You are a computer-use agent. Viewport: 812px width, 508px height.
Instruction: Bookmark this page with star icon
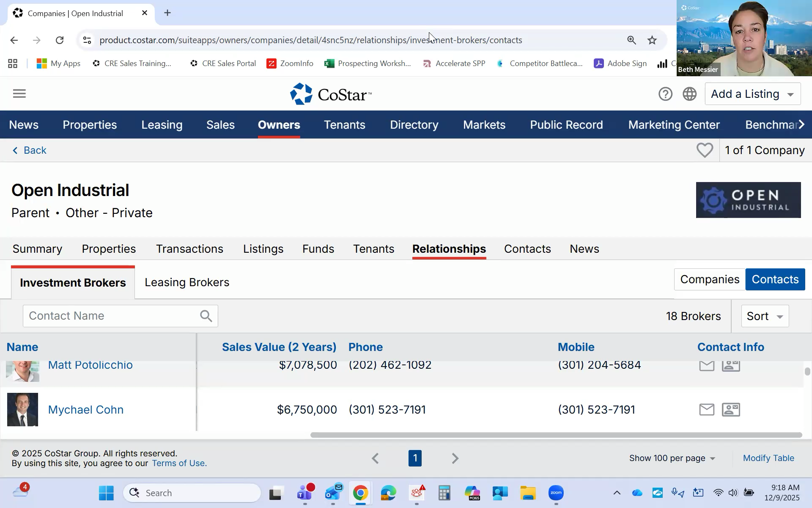652,40
